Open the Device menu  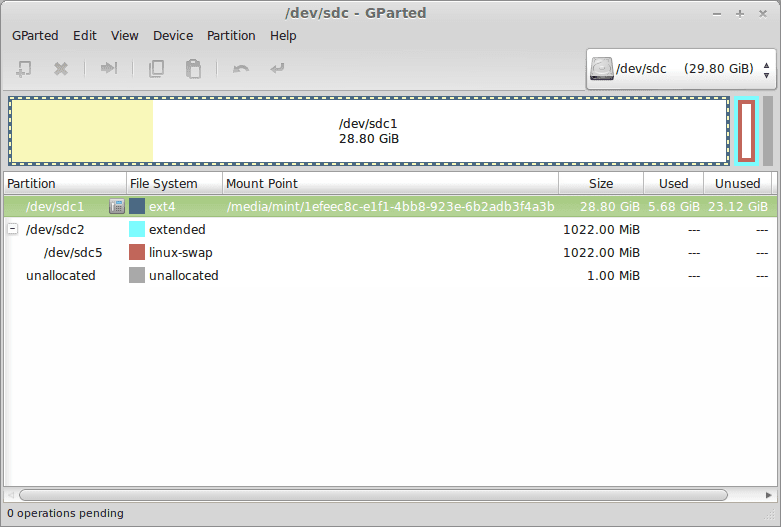coord(173,36)
